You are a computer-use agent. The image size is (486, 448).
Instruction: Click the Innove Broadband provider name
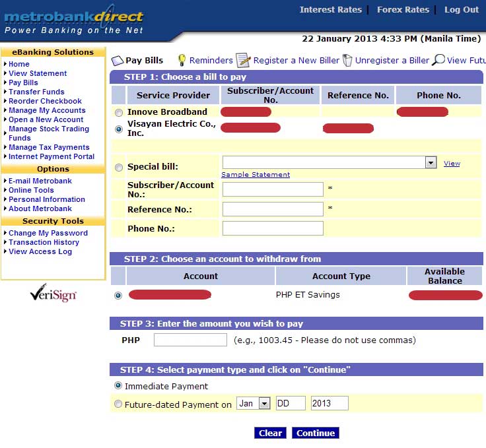[167, 112]
